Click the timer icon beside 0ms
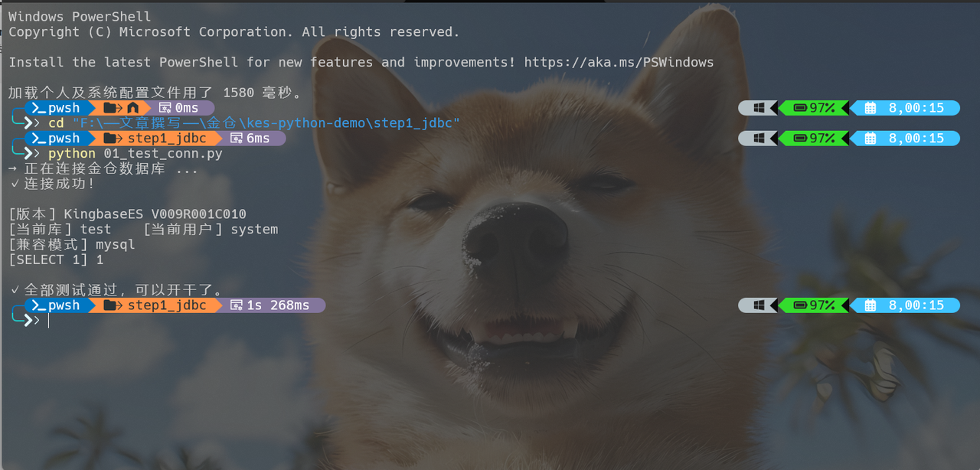 (x=165, y=108)
